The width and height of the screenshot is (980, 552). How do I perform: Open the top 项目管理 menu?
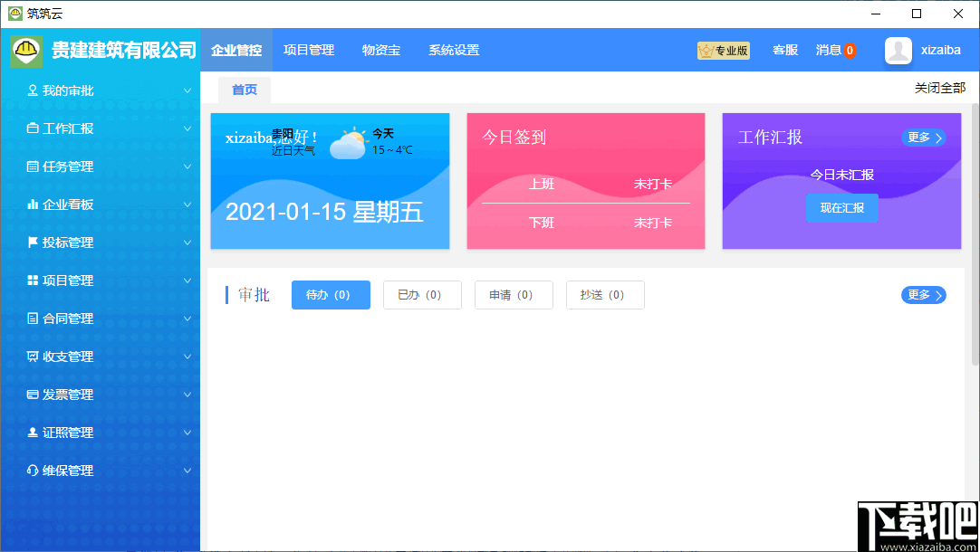309,50
